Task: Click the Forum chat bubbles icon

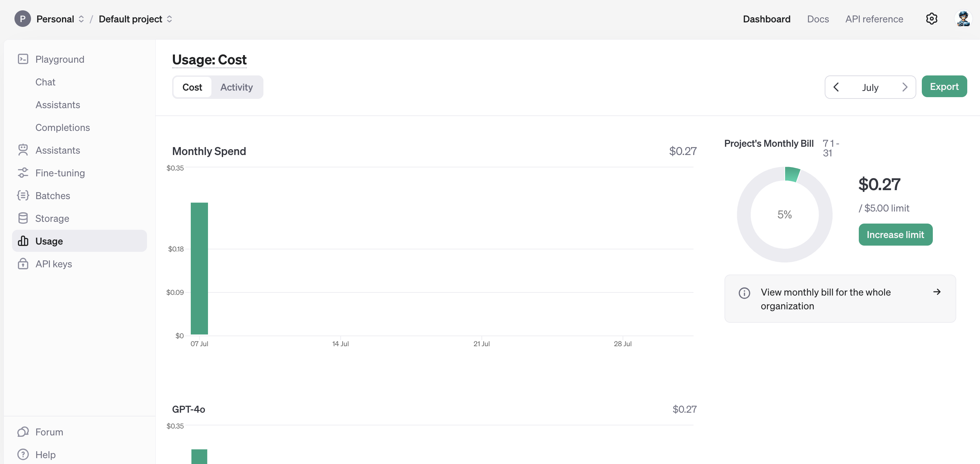Action: 23,432
